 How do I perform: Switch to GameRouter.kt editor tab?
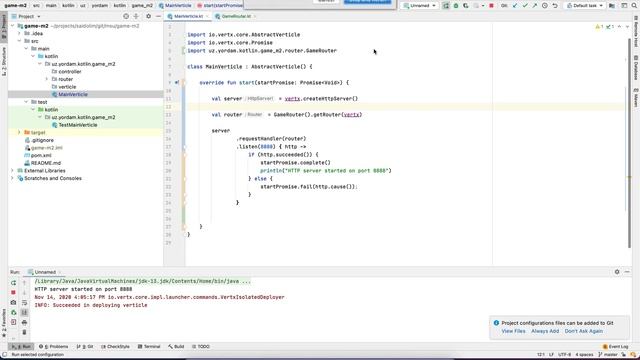click(236, 16)
